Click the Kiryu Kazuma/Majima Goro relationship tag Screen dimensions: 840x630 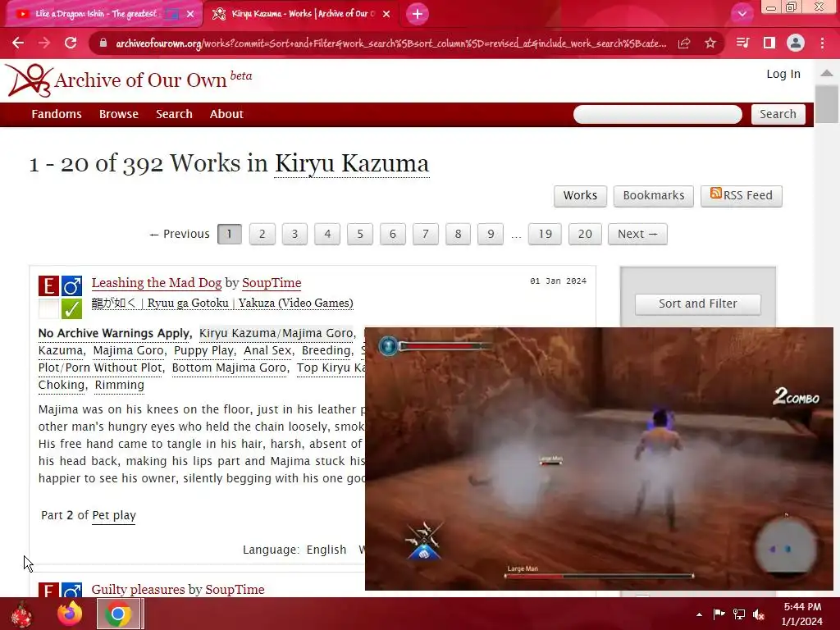pos(276,333)
